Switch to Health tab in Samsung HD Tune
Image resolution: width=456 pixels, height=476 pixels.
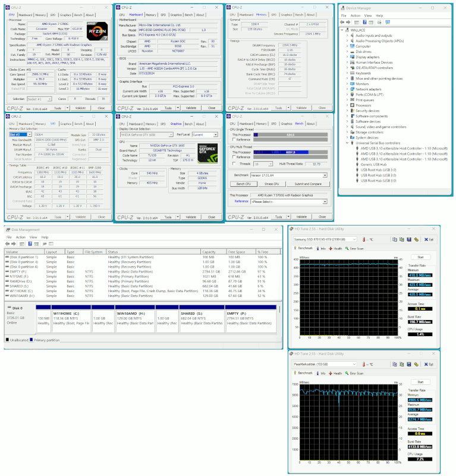tap(335, 249)
